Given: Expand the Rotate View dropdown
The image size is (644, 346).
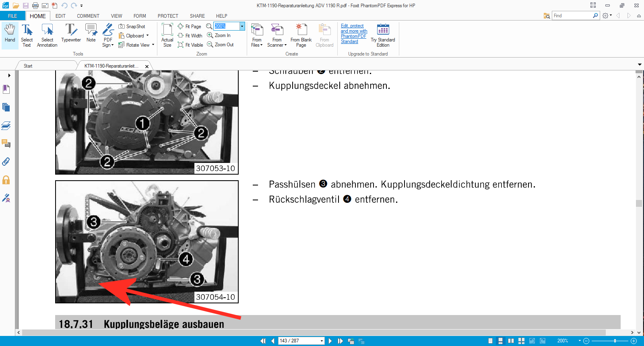Looking at the screenshot, I should coord(153,45).
